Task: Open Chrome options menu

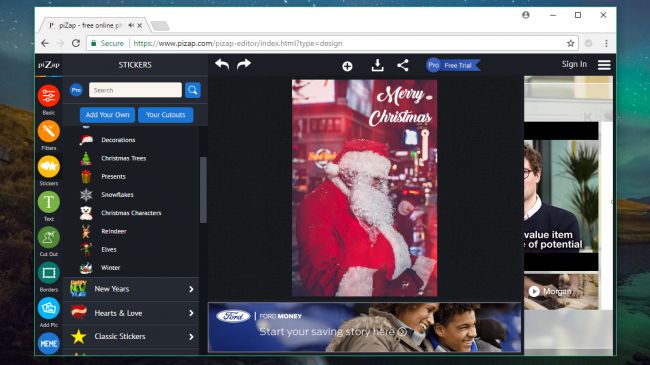Action: click(606, 43)
